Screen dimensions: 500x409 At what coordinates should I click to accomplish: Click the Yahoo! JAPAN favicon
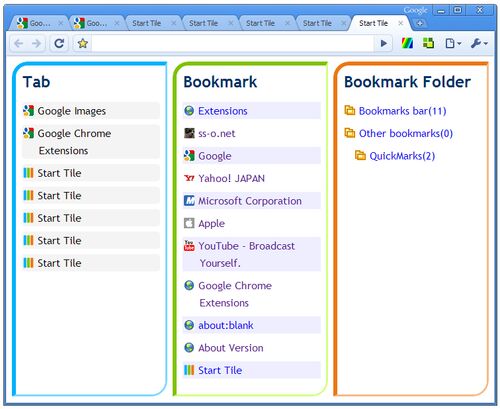[x=189, y=178]
